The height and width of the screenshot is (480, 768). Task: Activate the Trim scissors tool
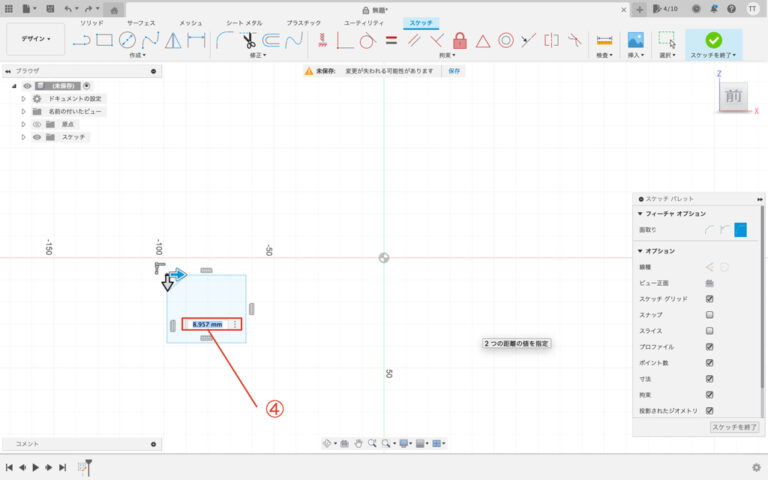pos(248,41)
